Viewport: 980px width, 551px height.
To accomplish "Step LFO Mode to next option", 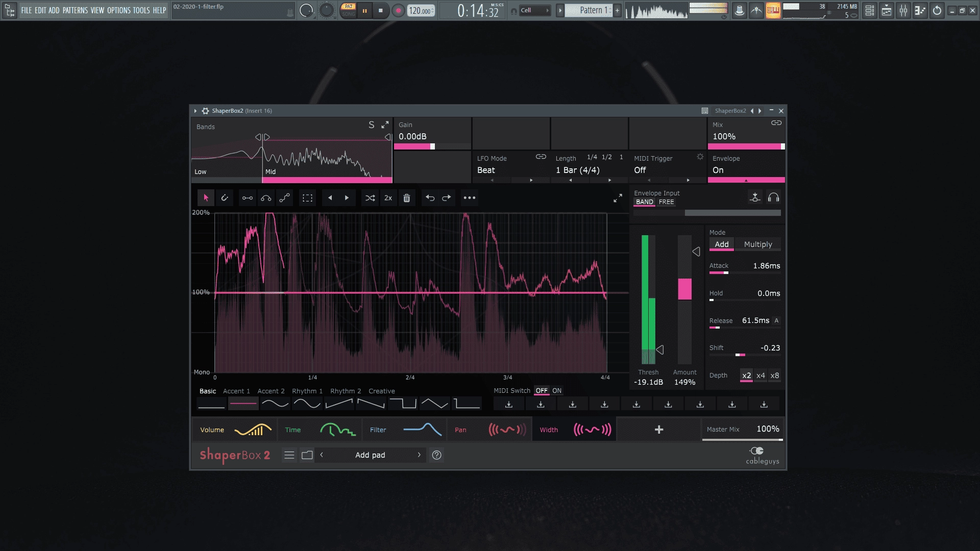I will [x=531, y=180].
